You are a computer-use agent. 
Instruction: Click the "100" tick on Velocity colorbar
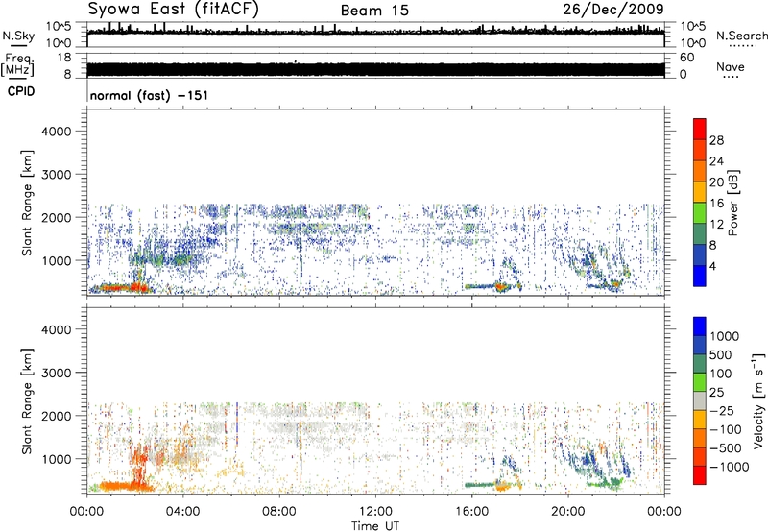pos(721,374)
